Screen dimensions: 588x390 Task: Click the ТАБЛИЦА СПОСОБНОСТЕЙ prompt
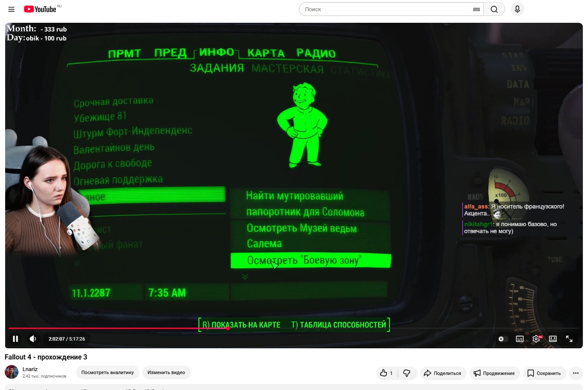[339, 325]
